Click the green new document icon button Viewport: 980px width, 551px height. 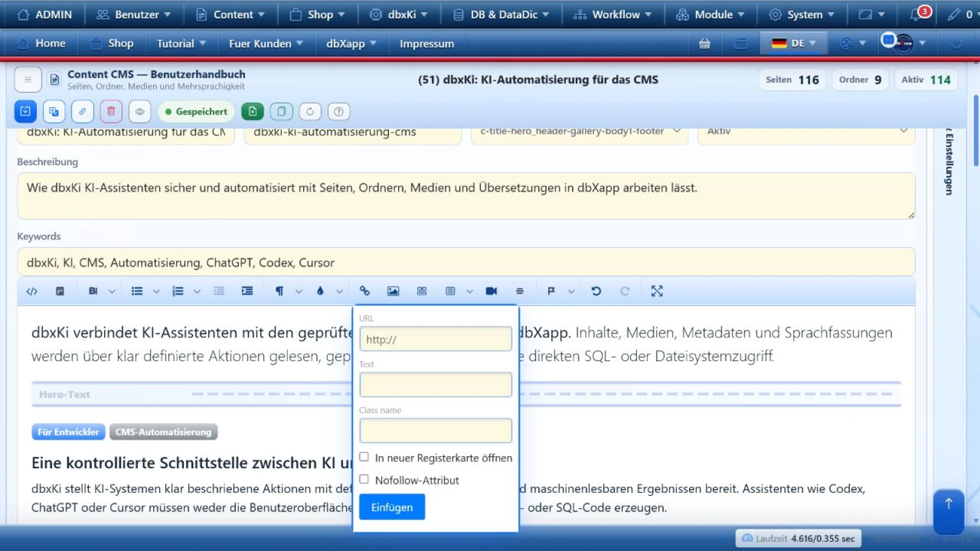pyautogui.click(x=252, y=111)
